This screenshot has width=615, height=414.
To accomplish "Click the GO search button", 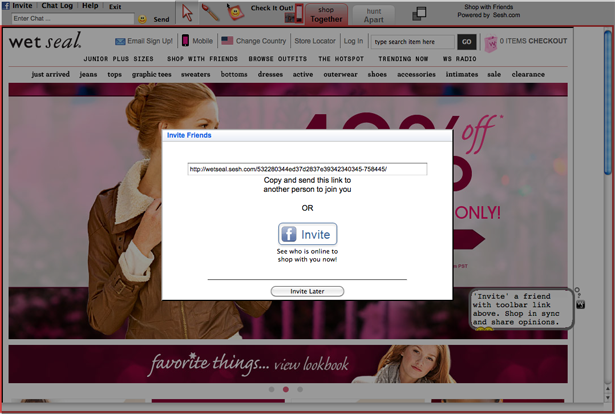I will pos(467,42).
